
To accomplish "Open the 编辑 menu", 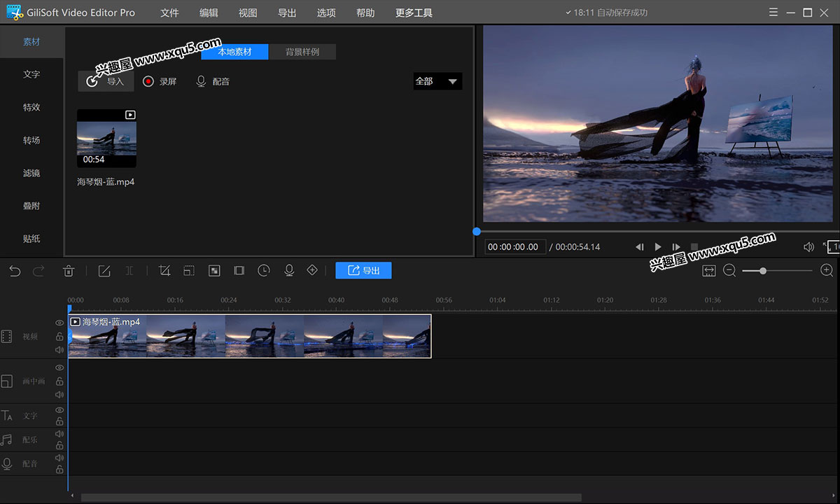I will 209,13.
